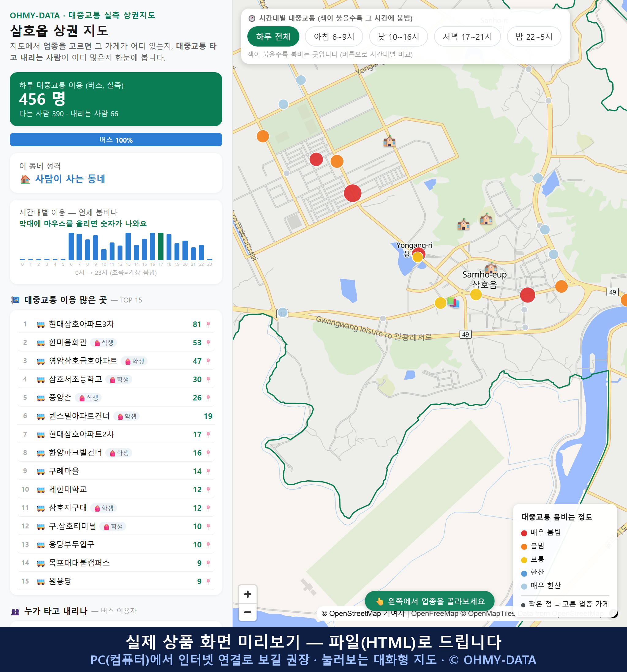Switch to 저녁 17~21시 time range
Image resolution: width=627 pixels, height=672 pixels.
click(467, 36)
